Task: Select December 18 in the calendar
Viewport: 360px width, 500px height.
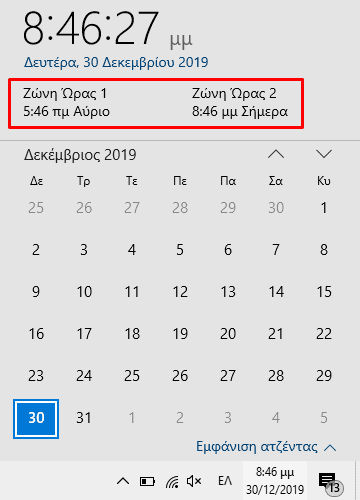Action: point(132,334)
